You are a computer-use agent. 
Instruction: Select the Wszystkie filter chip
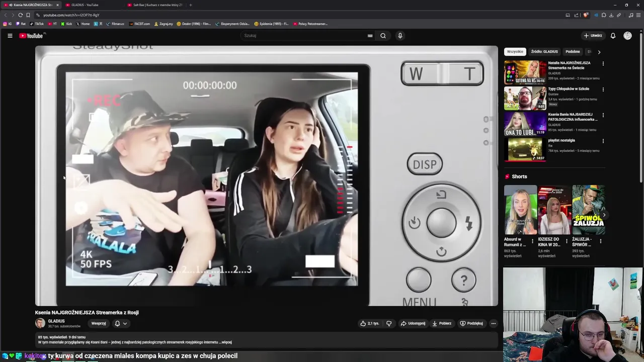click(515, 52)
